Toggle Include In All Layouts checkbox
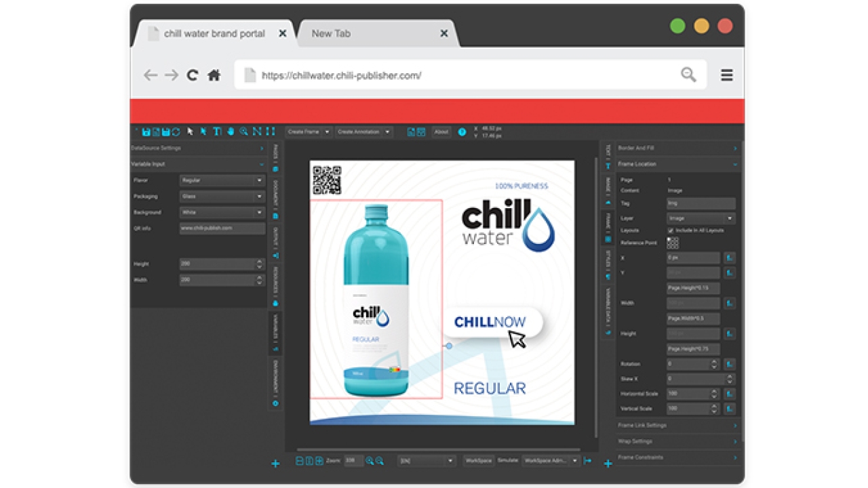Image resolution: width=868 pixels, height=488 pixels. pos(671,230)
